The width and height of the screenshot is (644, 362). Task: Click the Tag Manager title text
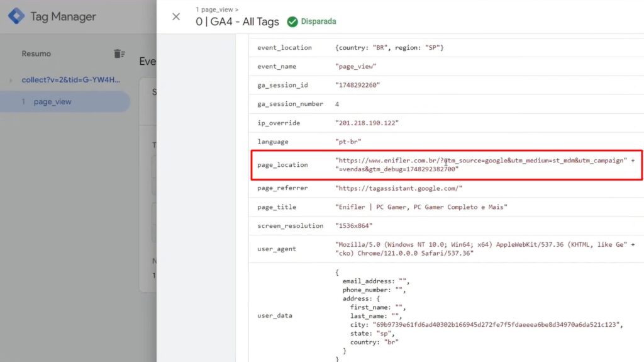coord(63,17)
